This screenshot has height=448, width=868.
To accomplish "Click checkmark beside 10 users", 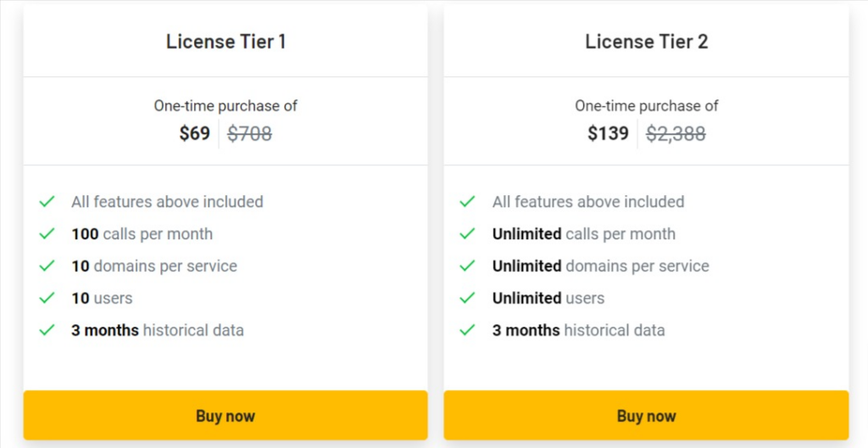I will [x=47, y=299].
